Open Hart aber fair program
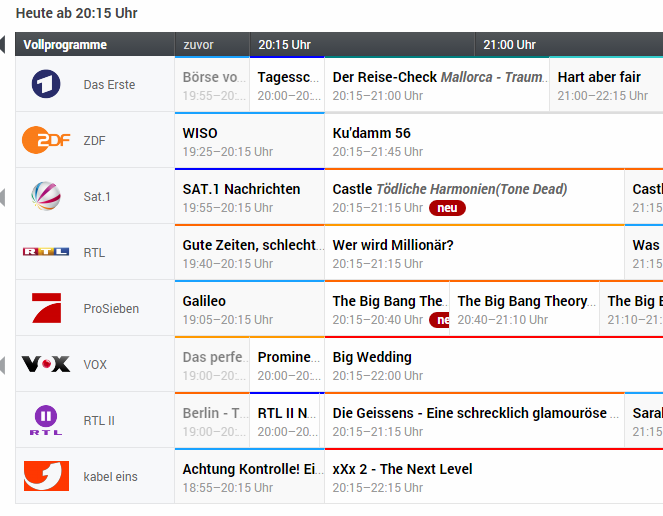The image size is (663, 516). coord(606,85)
